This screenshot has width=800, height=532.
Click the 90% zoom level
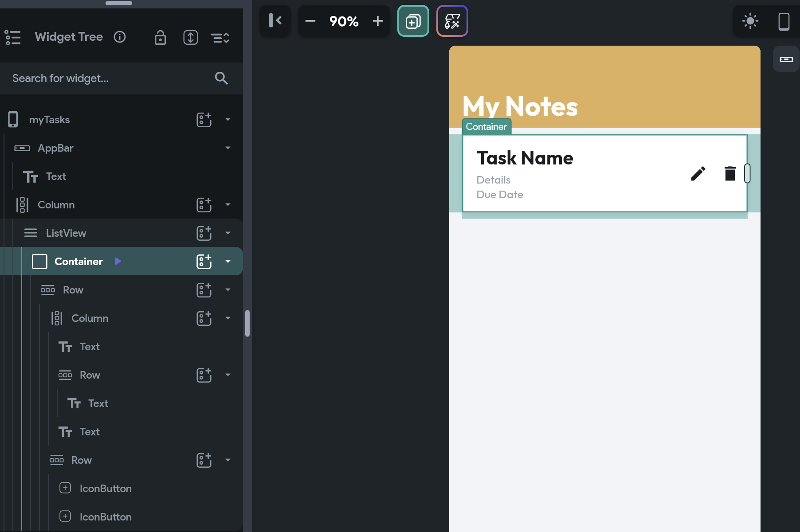point(344,21)
